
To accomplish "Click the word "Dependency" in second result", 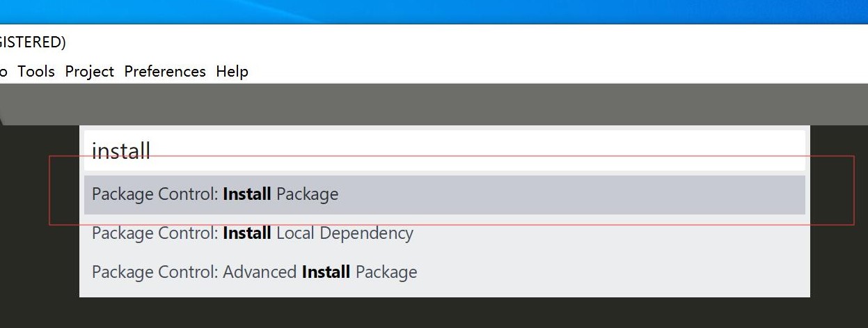I will pyautogui.click(x=366, y=233).
